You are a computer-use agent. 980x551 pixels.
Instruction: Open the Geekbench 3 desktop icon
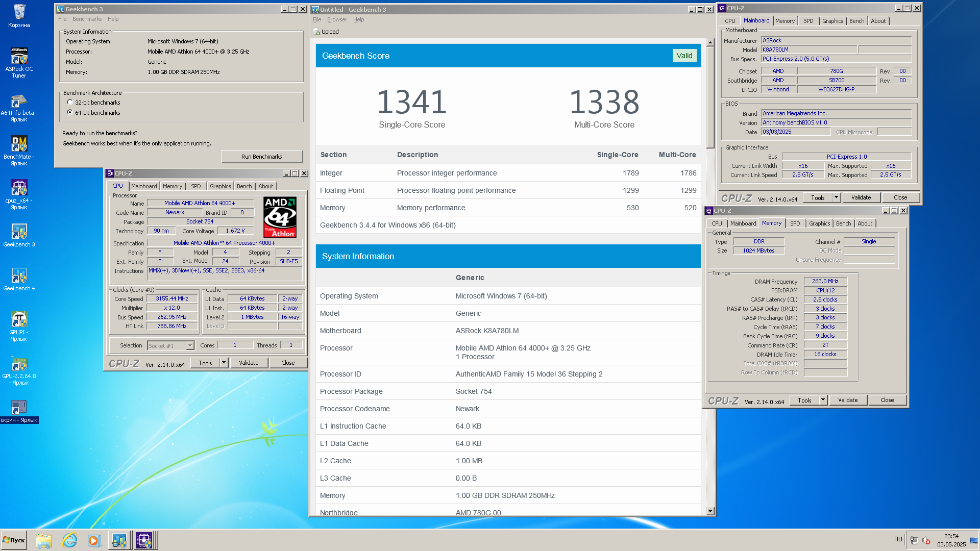pyautogui.click(x=19, y=236)
